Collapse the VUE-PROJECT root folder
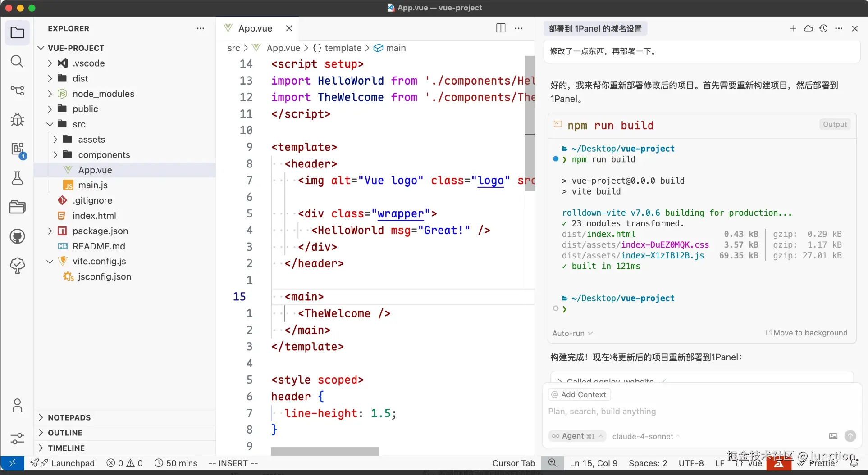 (x=41, y=48)
